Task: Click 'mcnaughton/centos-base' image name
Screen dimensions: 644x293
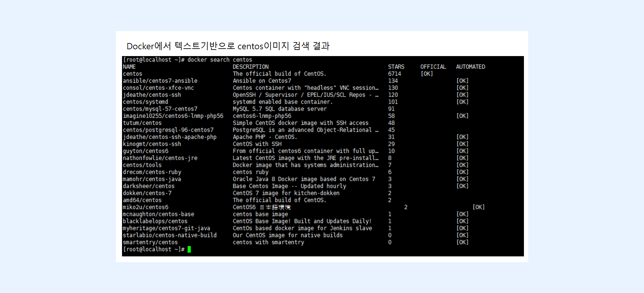Action: [158, 214]
